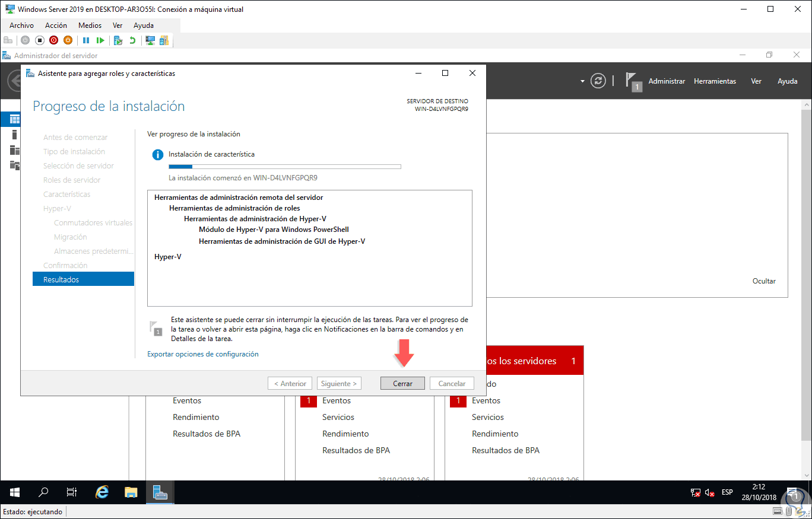Click the Cerrar button in the wizard
812x519 pixels.
pos(402,383)
